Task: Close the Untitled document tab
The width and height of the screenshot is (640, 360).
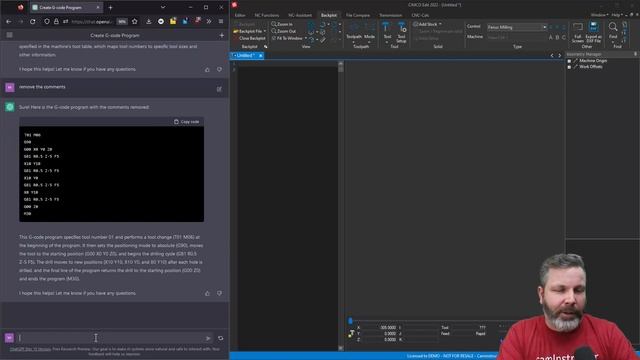Action: tap(260, 56)
